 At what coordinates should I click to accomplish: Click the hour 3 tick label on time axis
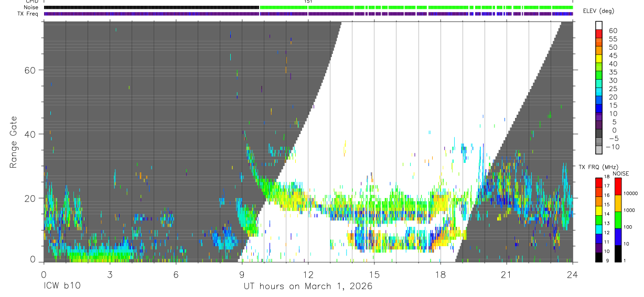coord(110,274)
